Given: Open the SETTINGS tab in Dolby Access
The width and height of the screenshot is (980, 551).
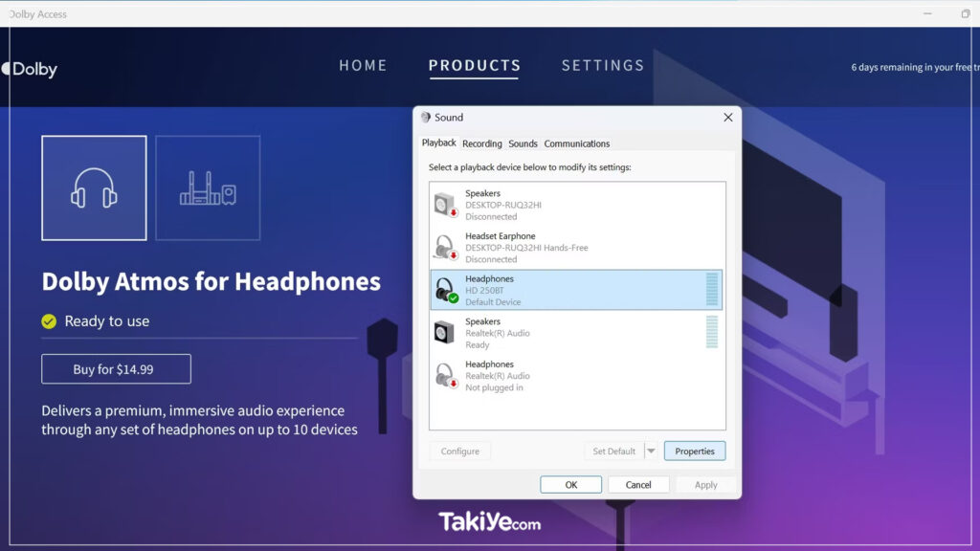Looking at the screenshot, I should [x=603, y=66].
